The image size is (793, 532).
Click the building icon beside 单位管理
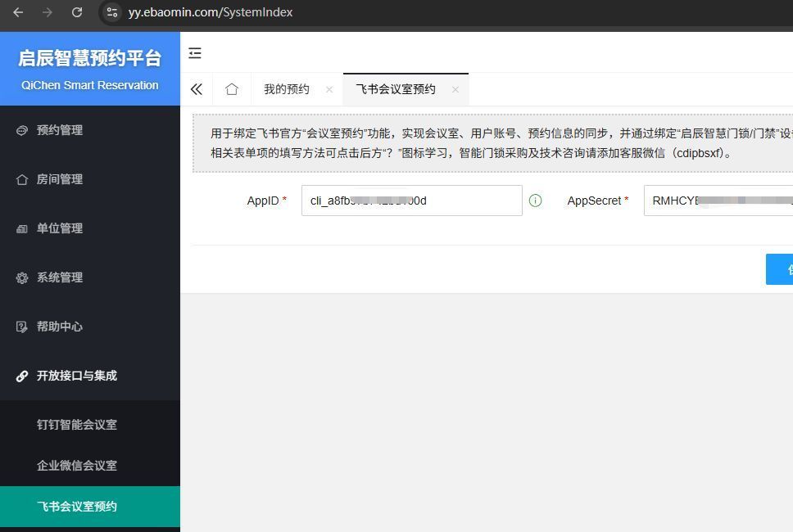22,229
